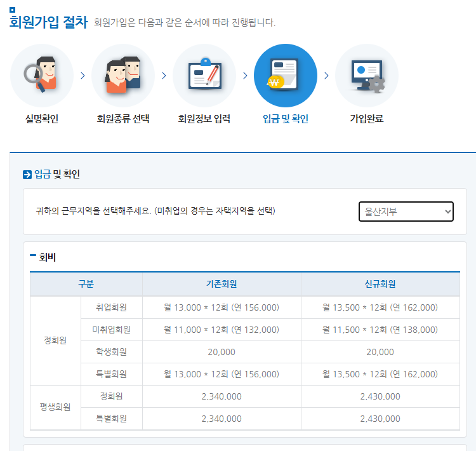Click 특별회원 label in the 정회원 group
The width and height of the screenshot is (476, 451).
pos(112,374)
